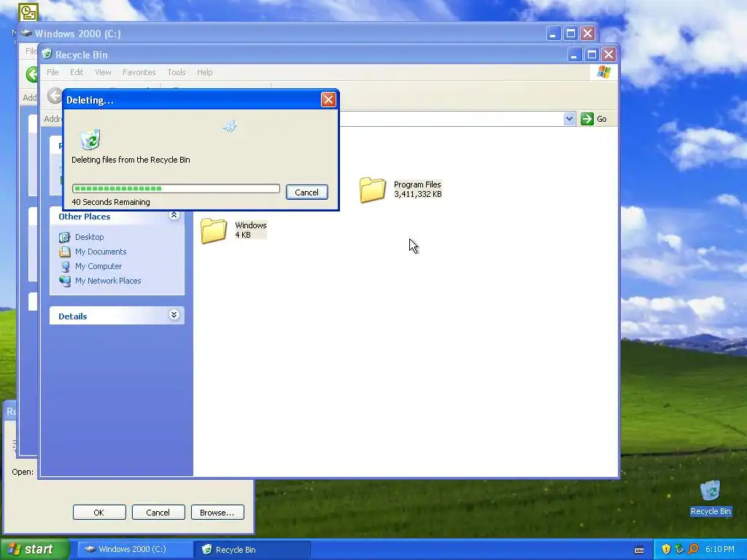Click Back button in Windows 2000 window
This screenshot has height=560, width=747.
click(x=32, y=74)
